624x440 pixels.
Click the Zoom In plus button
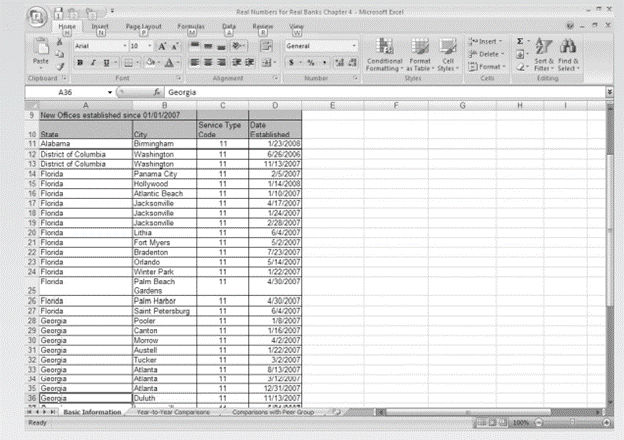(606, 422)
